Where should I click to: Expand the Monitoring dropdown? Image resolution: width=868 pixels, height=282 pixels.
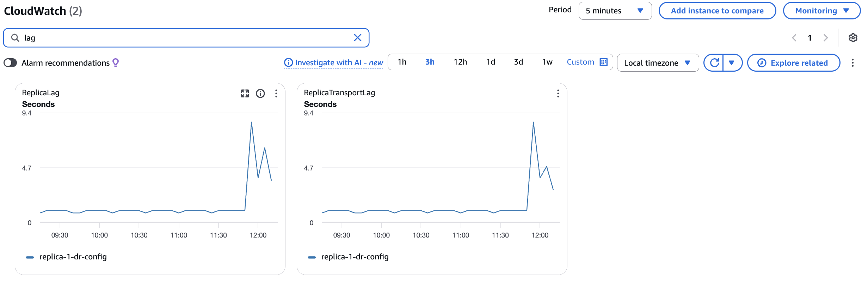coord(821,11)
